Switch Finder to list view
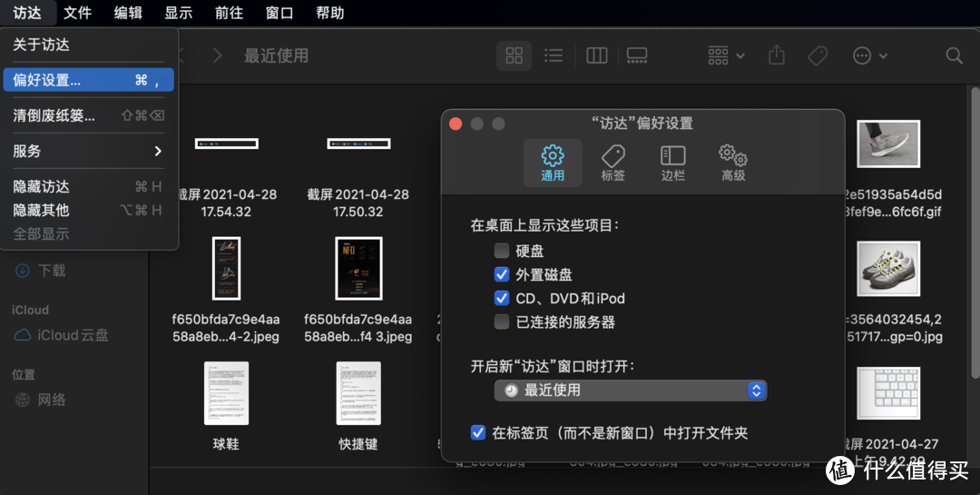Viewport: 980px width, 495px height. [554, 55]
